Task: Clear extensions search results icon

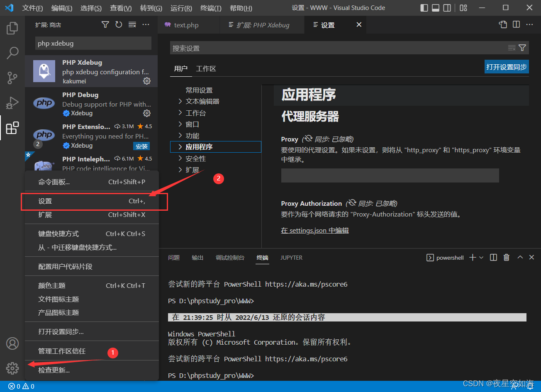Action: click(x=132, y=25)
